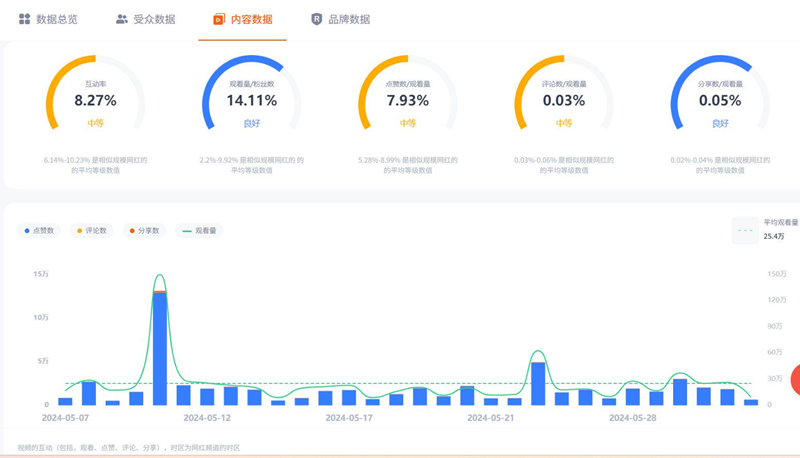Click the 评论数/观看量 0.03% gauge
The image size is (800, 458).
[563, 98]
